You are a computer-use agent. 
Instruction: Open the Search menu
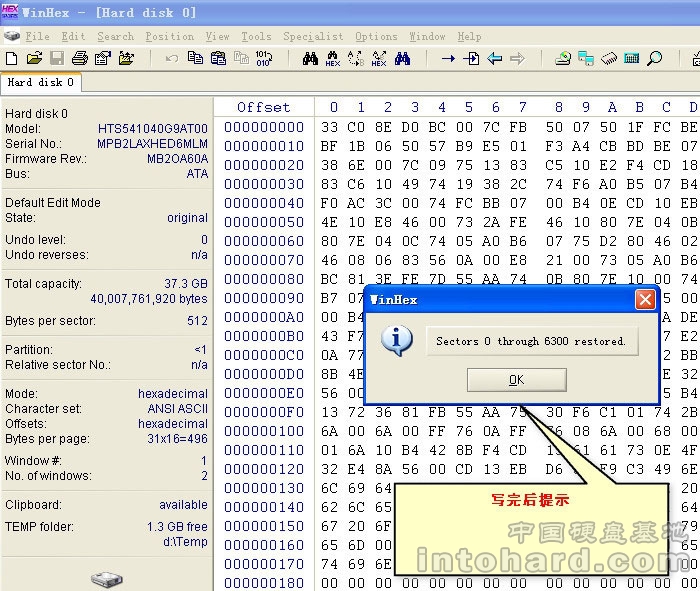[116, 36]
